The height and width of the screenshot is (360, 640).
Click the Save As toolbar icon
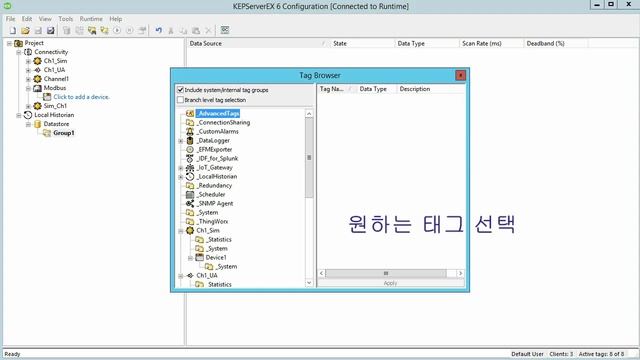click(51, 30)
